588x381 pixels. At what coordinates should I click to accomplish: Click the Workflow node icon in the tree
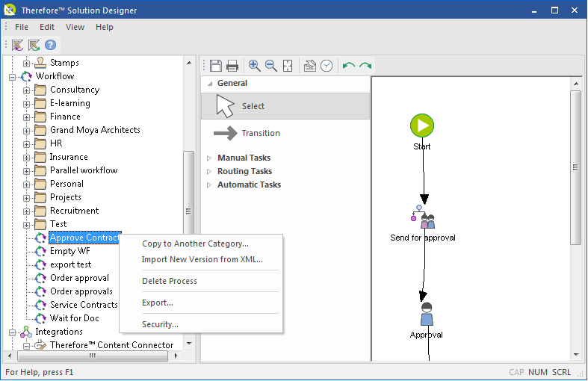26,76
